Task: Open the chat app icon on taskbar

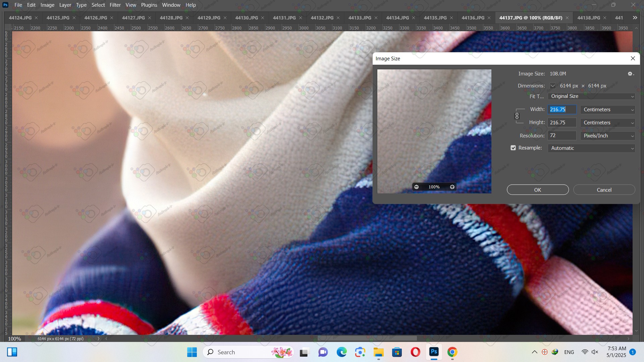Action: (323, 352)
